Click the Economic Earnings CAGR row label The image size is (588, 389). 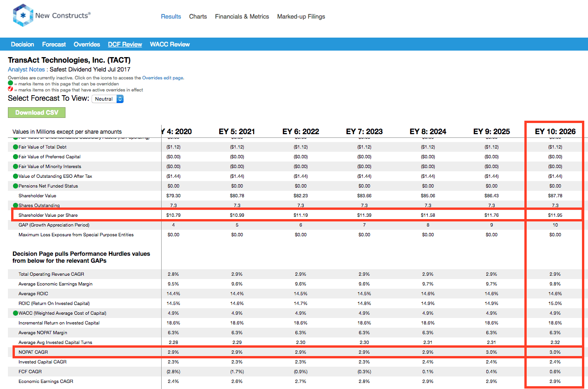[46, 382]
